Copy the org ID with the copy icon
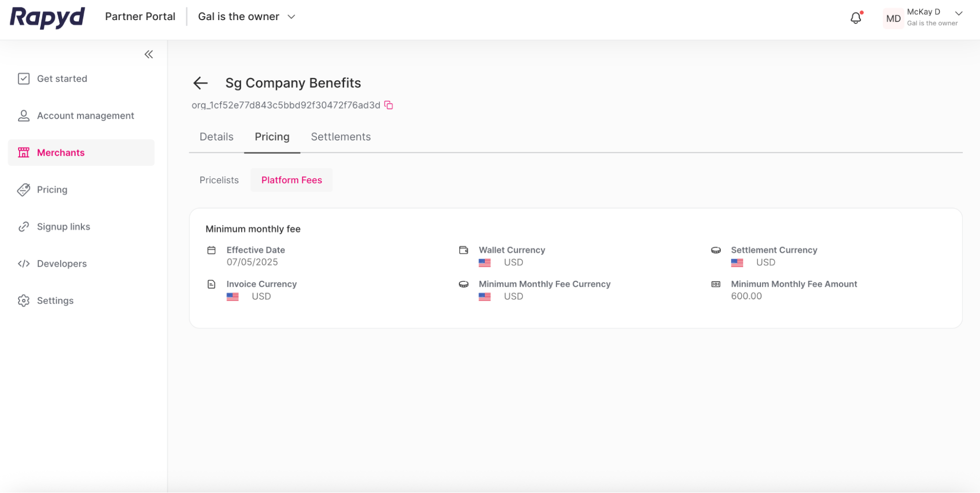980x493 pixels. coord(388,105)
